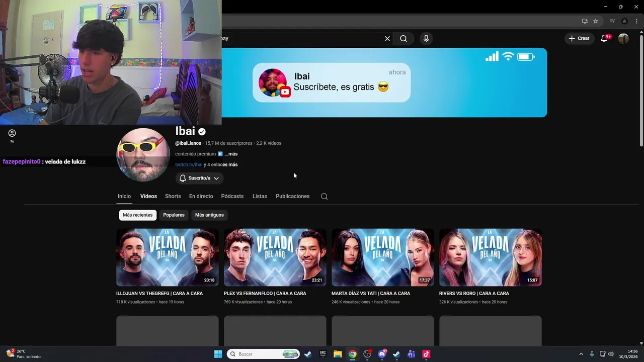Screen dimensions: 644x362
Task: Click title 'PLEX VS FERNANFLOO | CARA A CARA'
Action: point(265,293)
